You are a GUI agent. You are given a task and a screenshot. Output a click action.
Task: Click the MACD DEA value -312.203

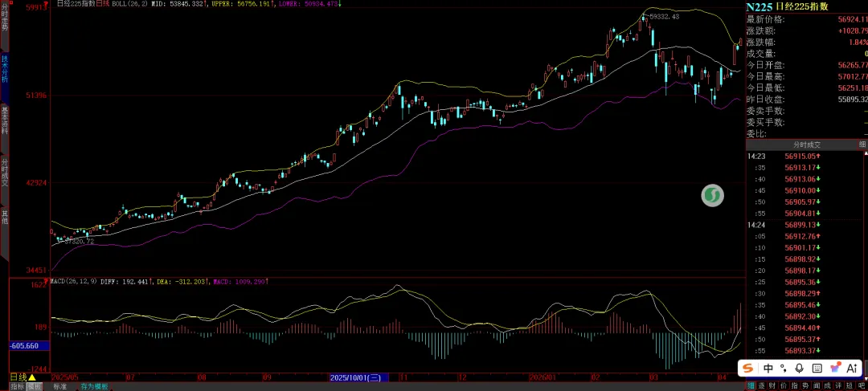pos(184,282)
